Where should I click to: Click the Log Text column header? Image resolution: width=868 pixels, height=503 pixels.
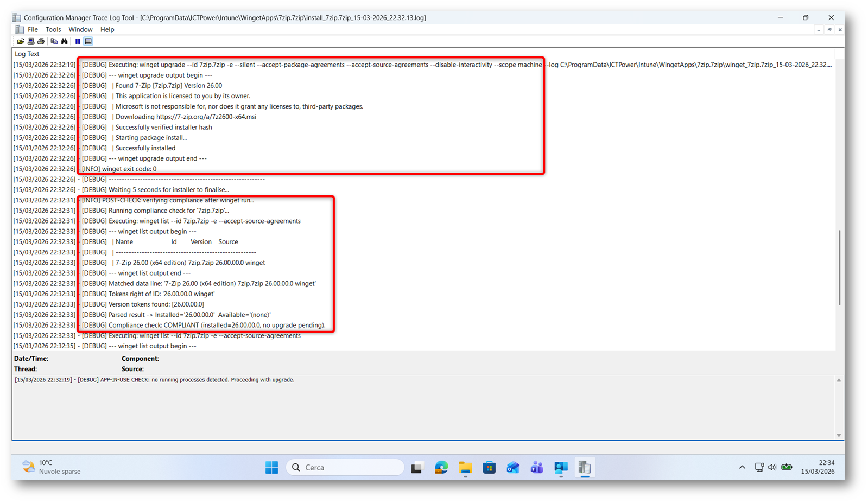(27, 54)
